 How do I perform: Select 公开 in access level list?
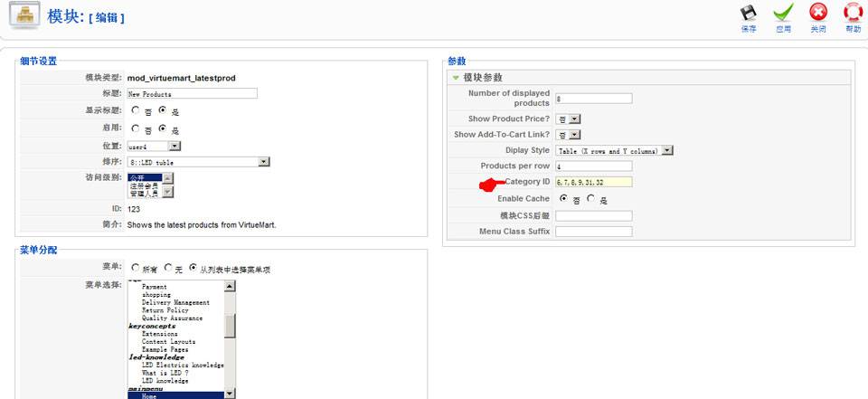tap(145, 177)
